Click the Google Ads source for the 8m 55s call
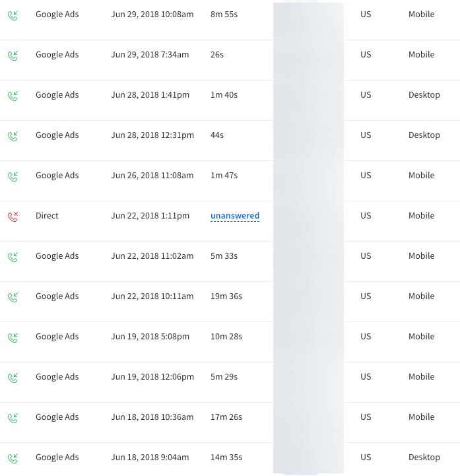 [x=57, y=15]
